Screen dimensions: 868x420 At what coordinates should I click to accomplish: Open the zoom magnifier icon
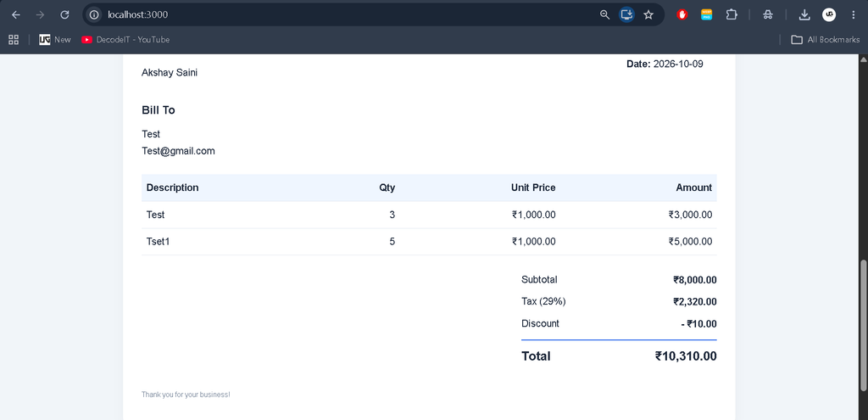(x=604, y=15)
